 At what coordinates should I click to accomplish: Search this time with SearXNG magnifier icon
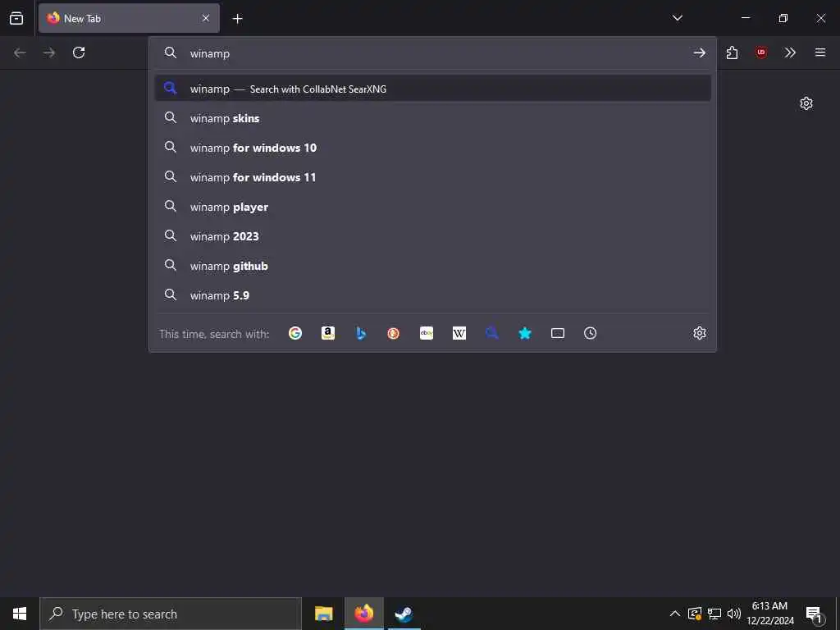(492, 333)
